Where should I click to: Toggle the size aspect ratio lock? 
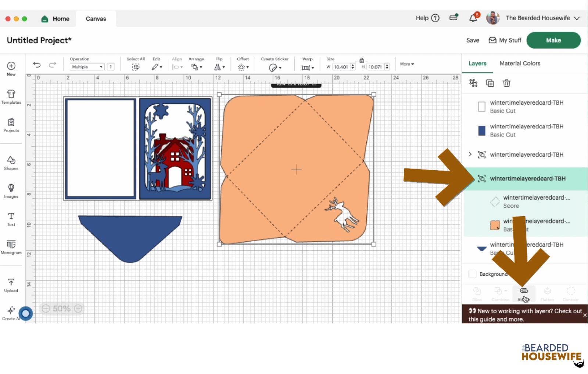point(362,60)
